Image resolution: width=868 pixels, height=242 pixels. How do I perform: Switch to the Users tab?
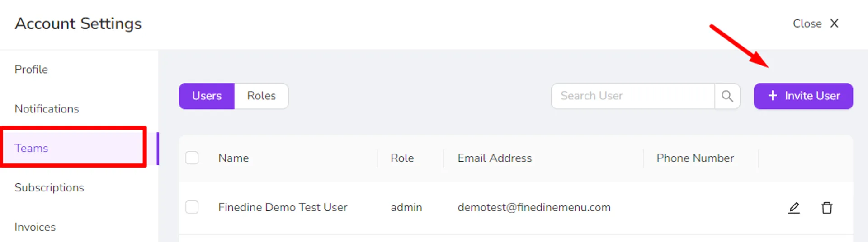pos(207,96)
